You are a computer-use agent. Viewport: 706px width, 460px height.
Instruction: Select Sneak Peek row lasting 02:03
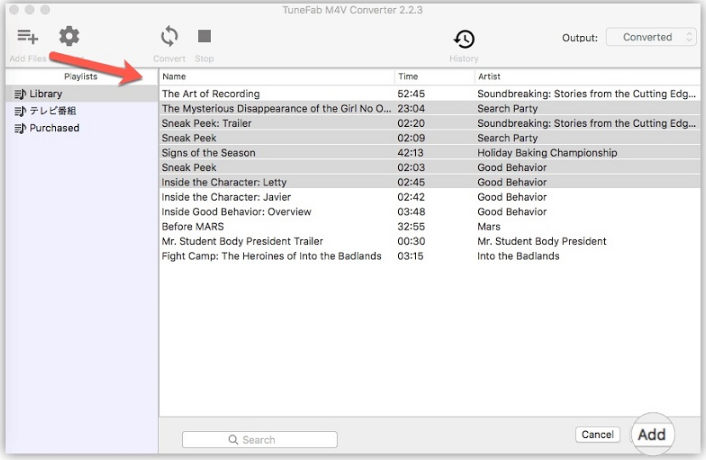coord(430,167)
